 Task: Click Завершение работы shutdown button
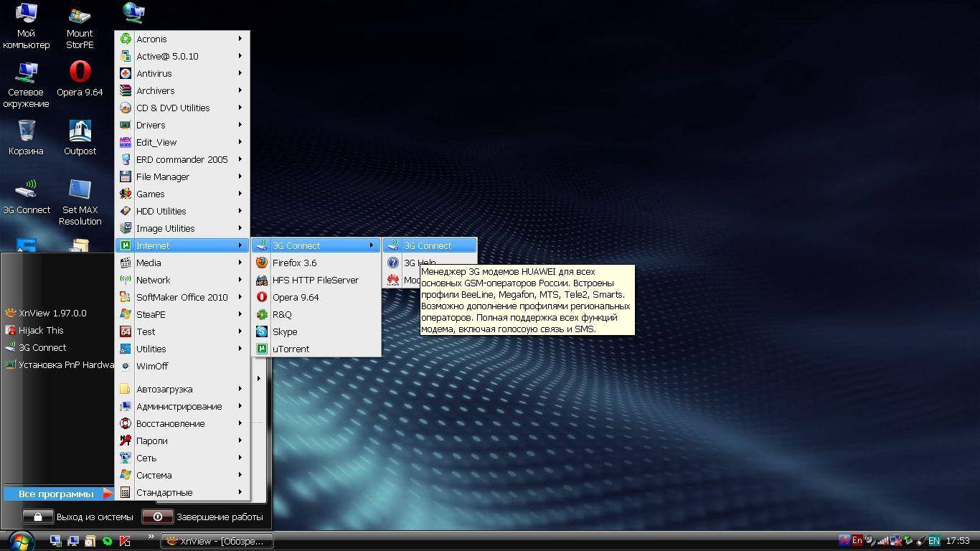(204, 517)
